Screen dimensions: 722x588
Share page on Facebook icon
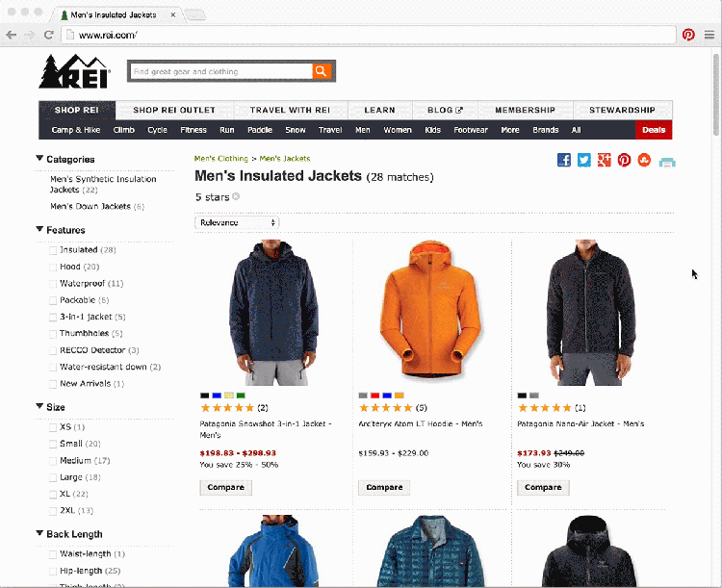564,160
